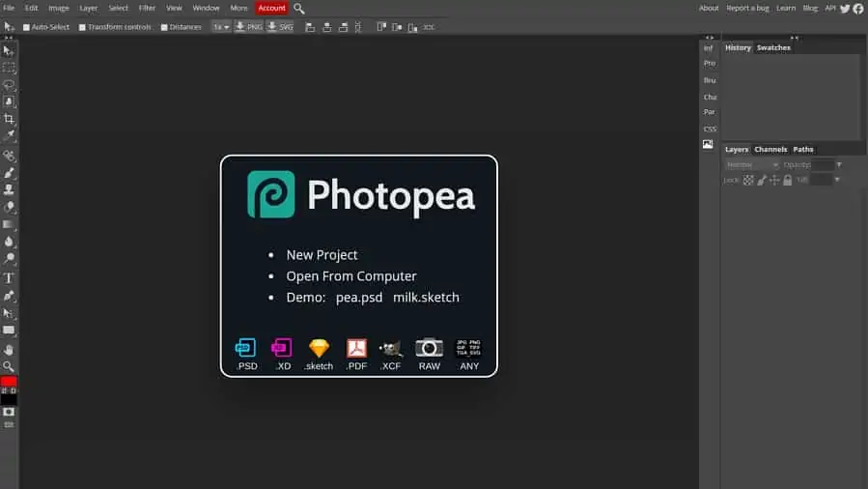The image size is (868, 489).
Task: Select the Lasso tool
Action: coord(9,85)
